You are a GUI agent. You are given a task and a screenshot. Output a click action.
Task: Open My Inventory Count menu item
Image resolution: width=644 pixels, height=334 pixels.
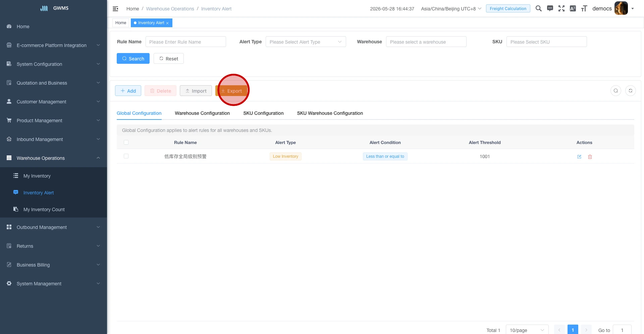click(x=53, y=209)
